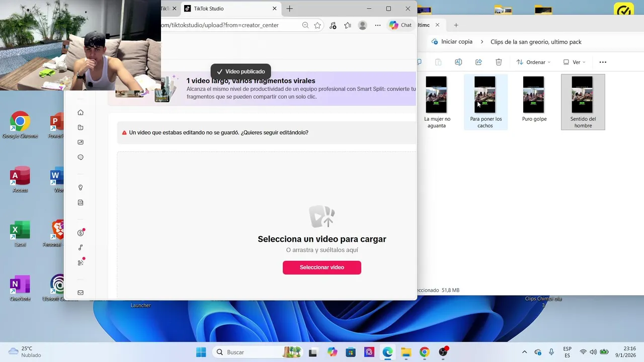Screen dimensions: 644x362
Task: Show hidden system tray icons chevron
Action: point(524,352)
